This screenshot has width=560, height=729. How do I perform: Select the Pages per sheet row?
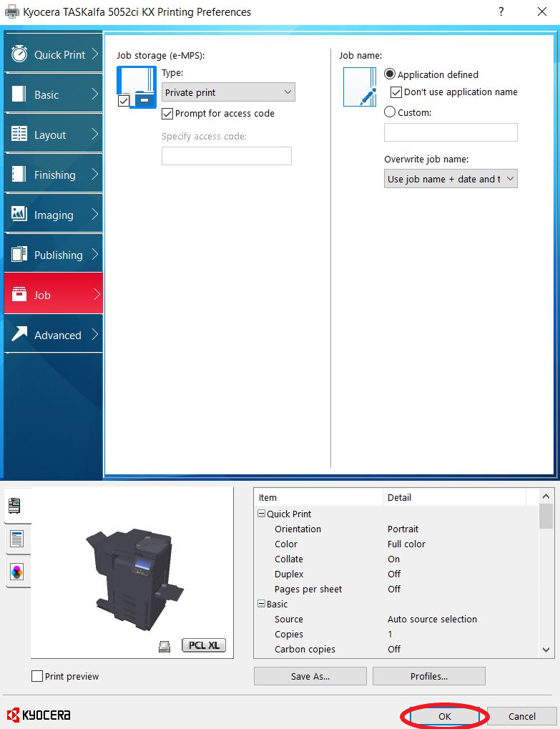tap(395, 589)
